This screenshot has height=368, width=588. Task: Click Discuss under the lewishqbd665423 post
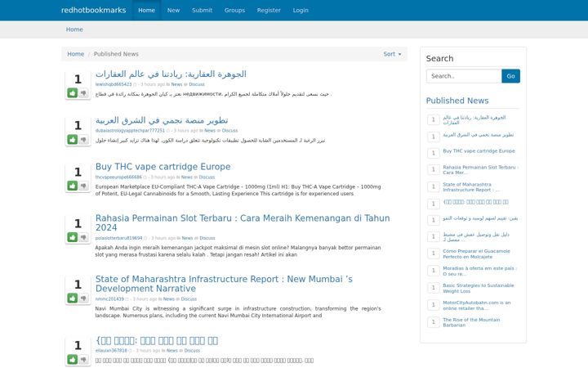197,84
